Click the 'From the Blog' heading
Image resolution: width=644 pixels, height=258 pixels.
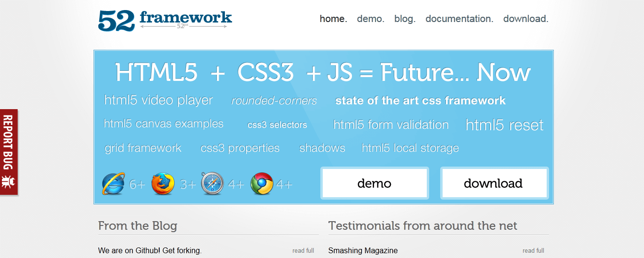click(138, 226)
